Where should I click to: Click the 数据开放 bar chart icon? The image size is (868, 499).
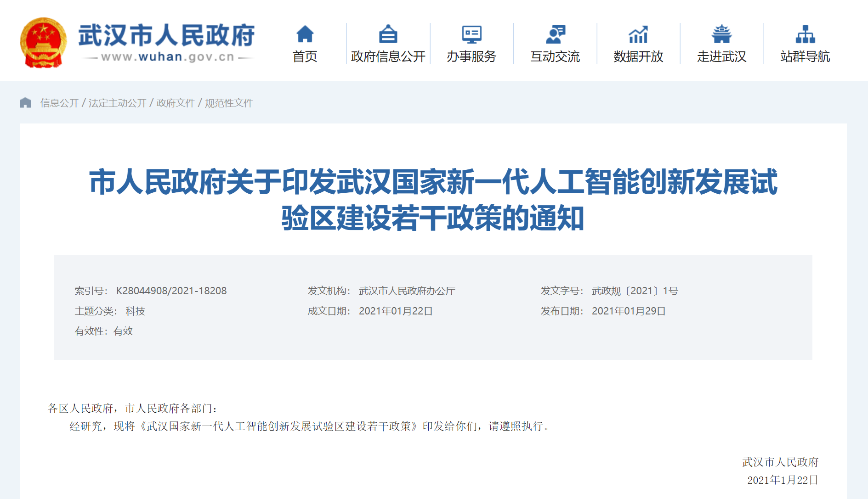(x=638, y=34)
